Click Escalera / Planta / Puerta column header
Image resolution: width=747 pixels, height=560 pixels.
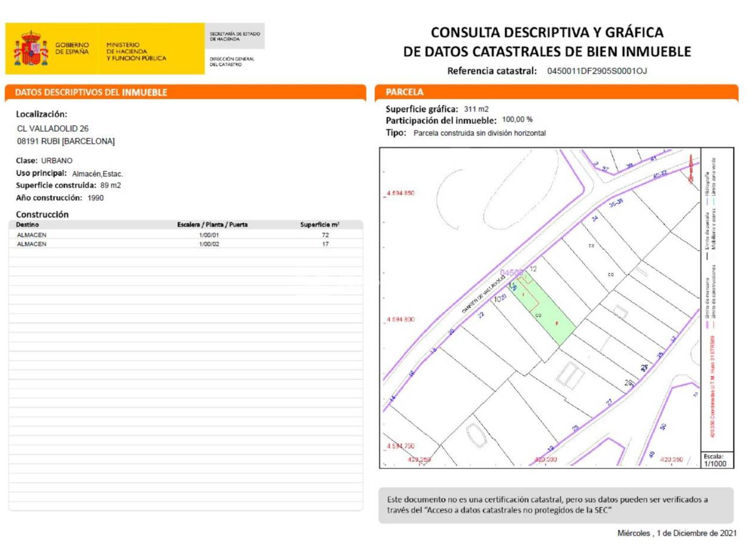(x=212, y=225)
